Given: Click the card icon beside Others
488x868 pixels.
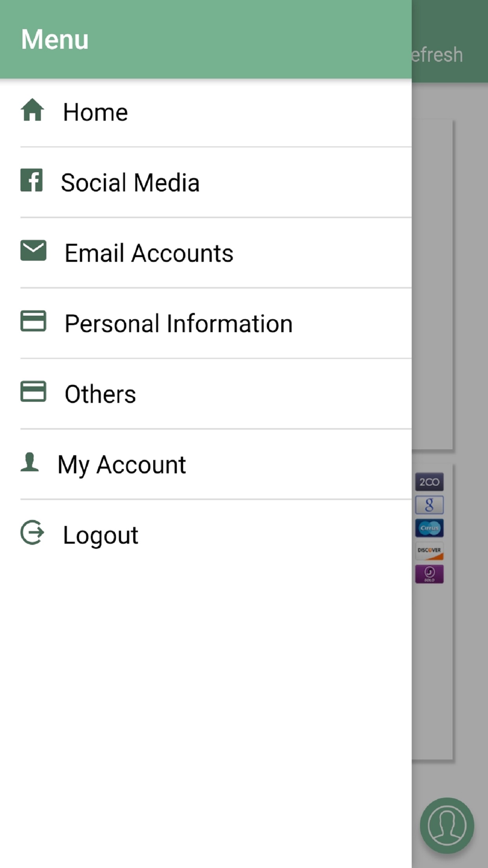Looking at the screenshot, I should tap(33, 392).
